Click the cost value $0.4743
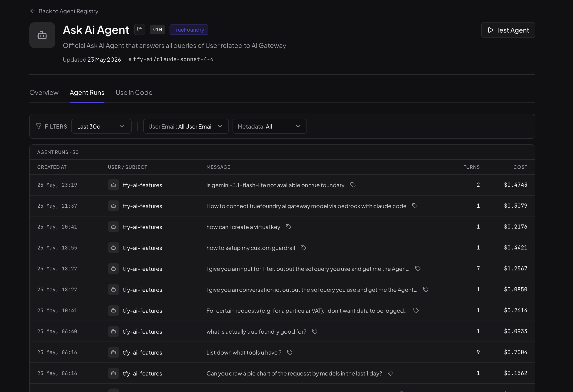The height and width of the screenshot is (392, 573). [516, 185]
